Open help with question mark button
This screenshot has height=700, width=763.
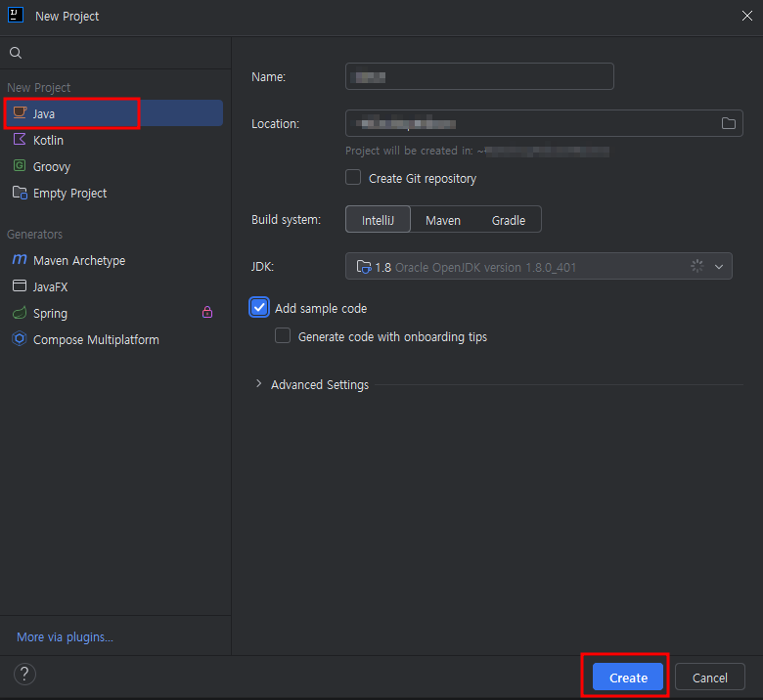24,675
